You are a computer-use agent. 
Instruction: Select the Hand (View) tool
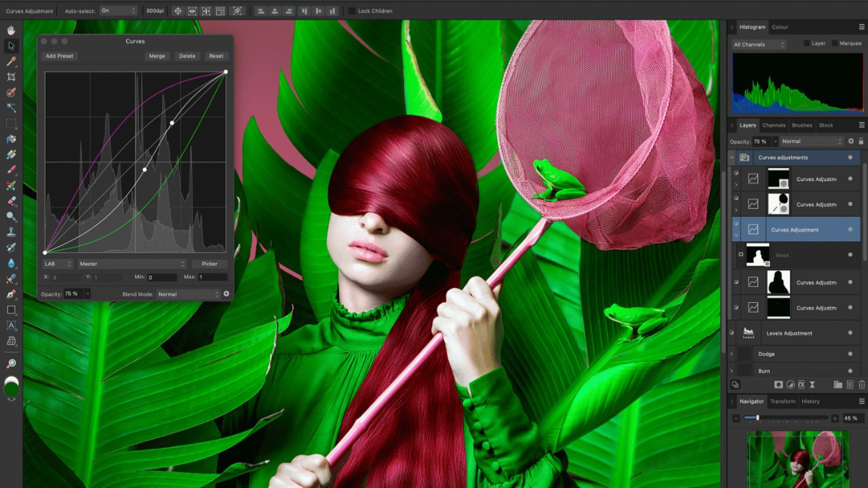click(11, 30)
